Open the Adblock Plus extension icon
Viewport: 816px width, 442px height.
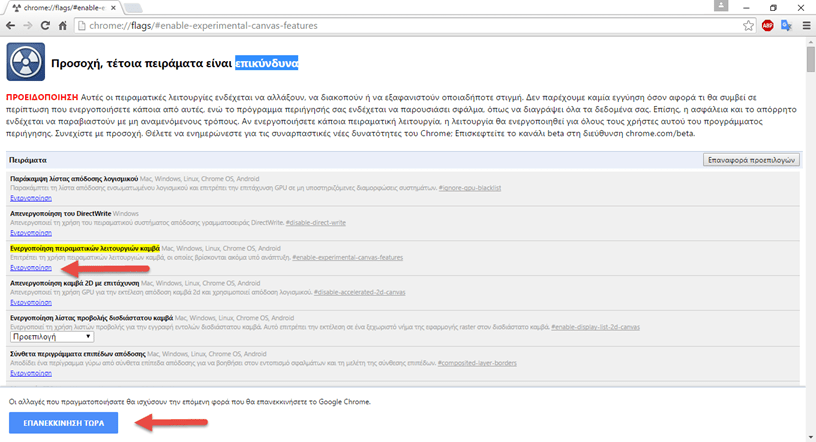pyautogui.click(x=768, y=26)
